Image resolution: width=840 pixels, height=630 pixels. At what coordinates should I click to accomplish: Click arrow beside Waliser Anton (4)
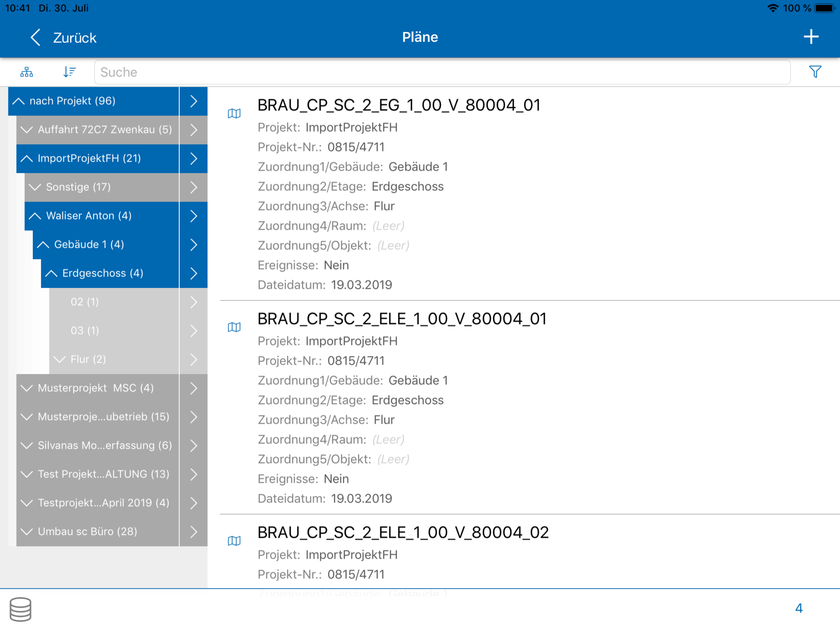coord(193,216)
